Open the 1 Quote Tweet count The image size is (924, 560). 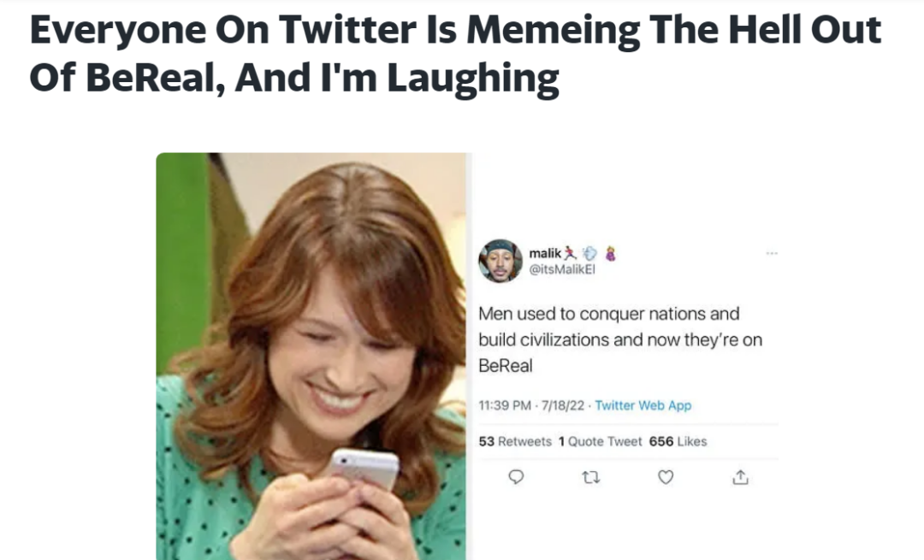(599, 441)
